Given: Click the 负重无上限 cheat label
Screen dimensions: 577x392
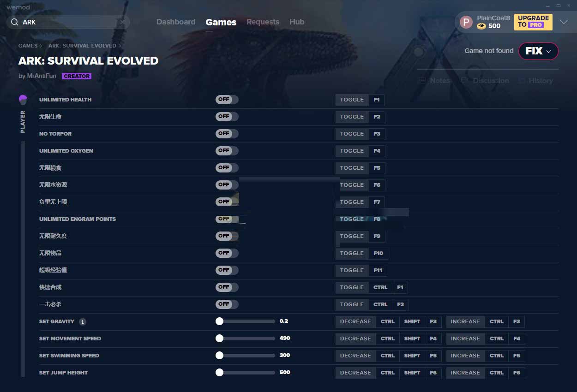Looking at the screenshot, I should click(53, 202).
